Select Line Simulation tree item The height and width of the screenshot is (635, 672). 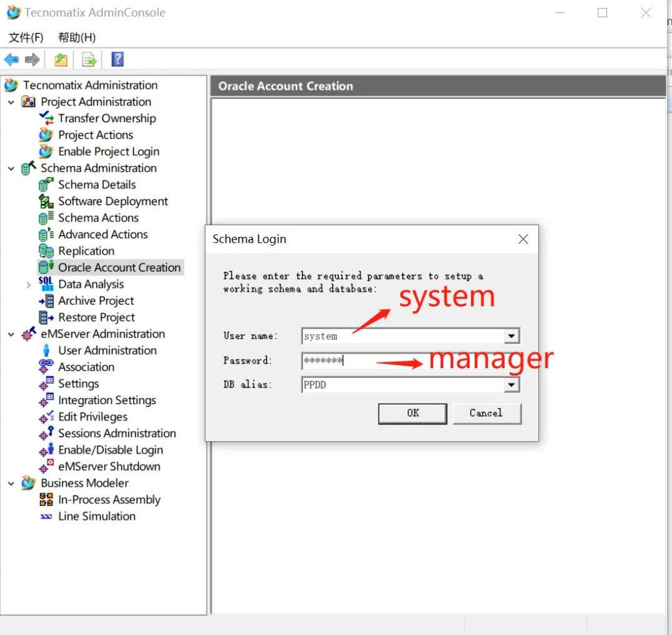pos(97,516)
